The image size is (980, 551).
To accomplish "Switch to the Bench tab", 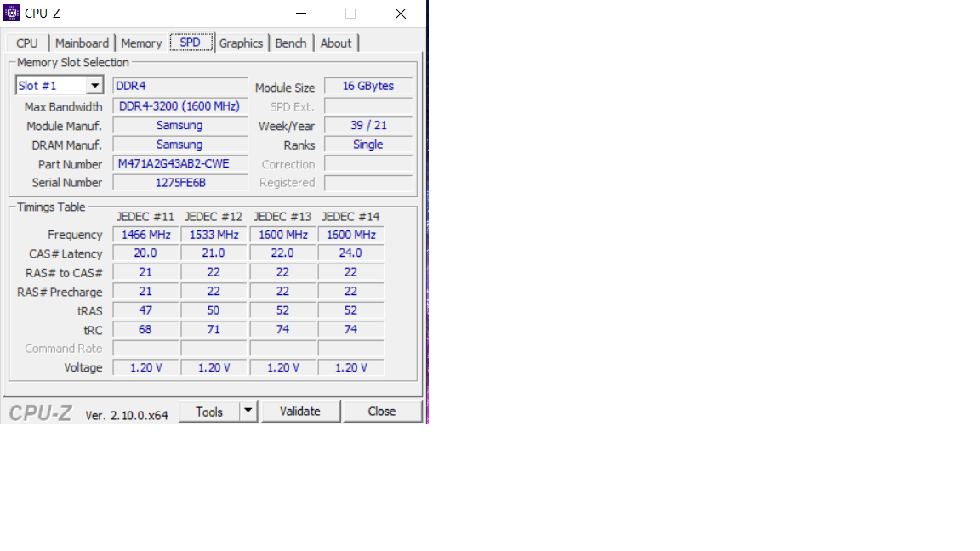I will tap(291, 43).
